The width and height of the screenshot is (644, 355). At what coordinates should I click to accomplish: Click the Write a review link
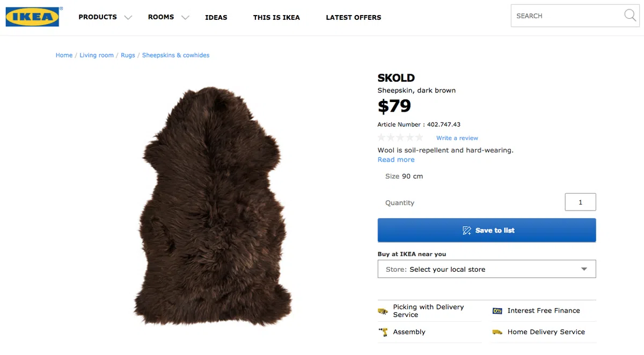point(457,138)
